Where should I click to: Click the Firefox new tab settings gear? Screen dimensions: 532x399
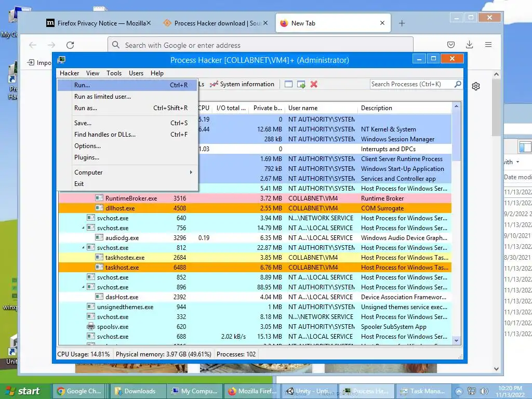click(x=476, y=86)
